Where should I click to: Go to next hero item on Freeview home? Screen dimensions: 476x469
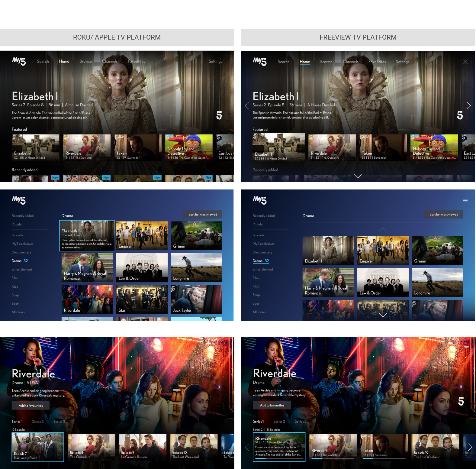pyautogui.click(x=469, y=105)
